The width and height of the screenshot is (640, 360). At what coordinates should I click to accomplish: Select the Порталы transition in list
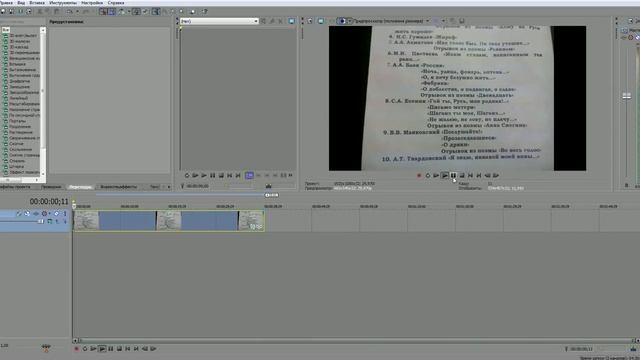[x=17, y=121]
